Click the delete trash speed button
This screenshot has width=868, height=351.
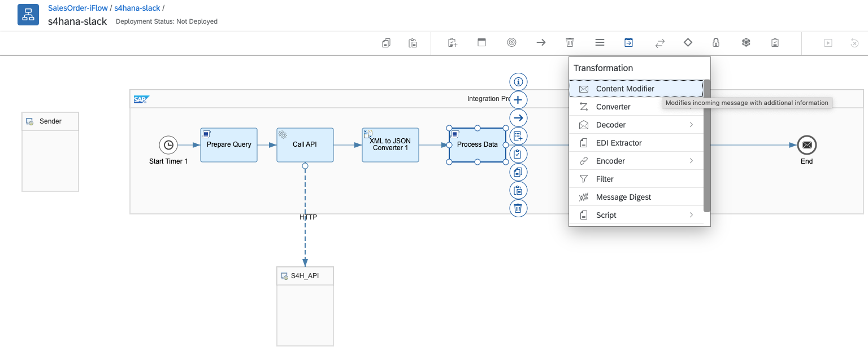518,208
